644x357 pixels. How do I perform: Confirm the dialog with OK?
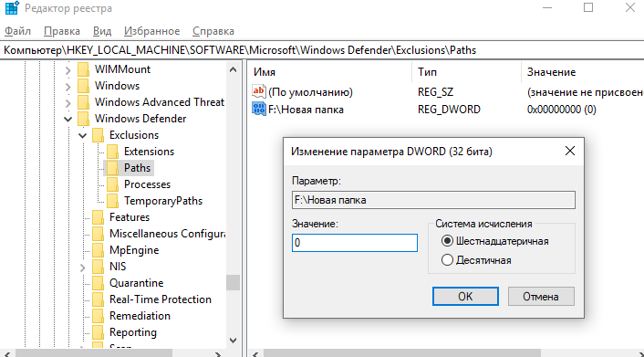(x=465, y=297)
